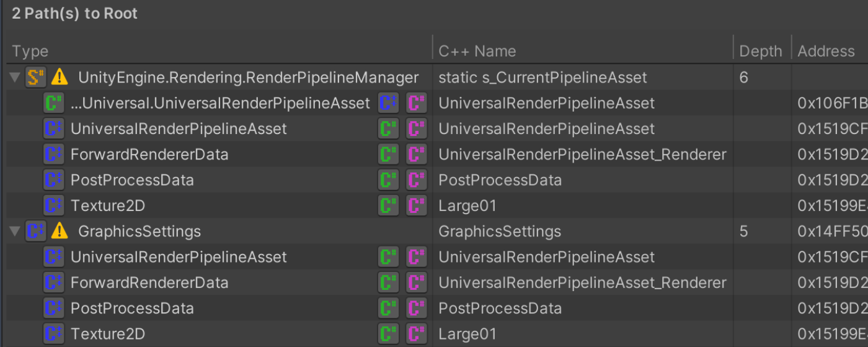Sort by the Type column header
Screen dimensions: 868x347
coord(30,51)
